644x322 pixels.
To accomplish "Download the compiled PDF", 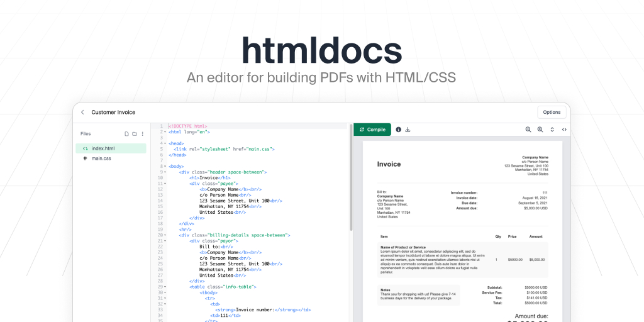I will [x=408, y=130].
